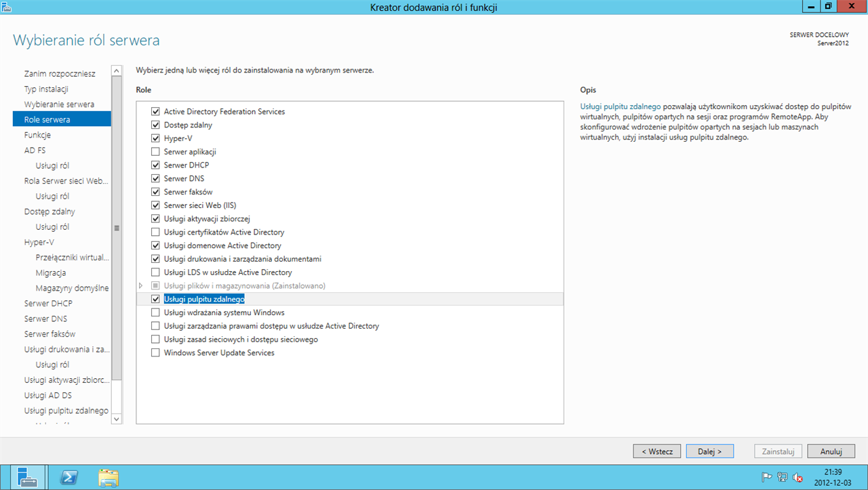
Task: Select the Serwer aplikacji role label
Action: (x=190, y=152)
